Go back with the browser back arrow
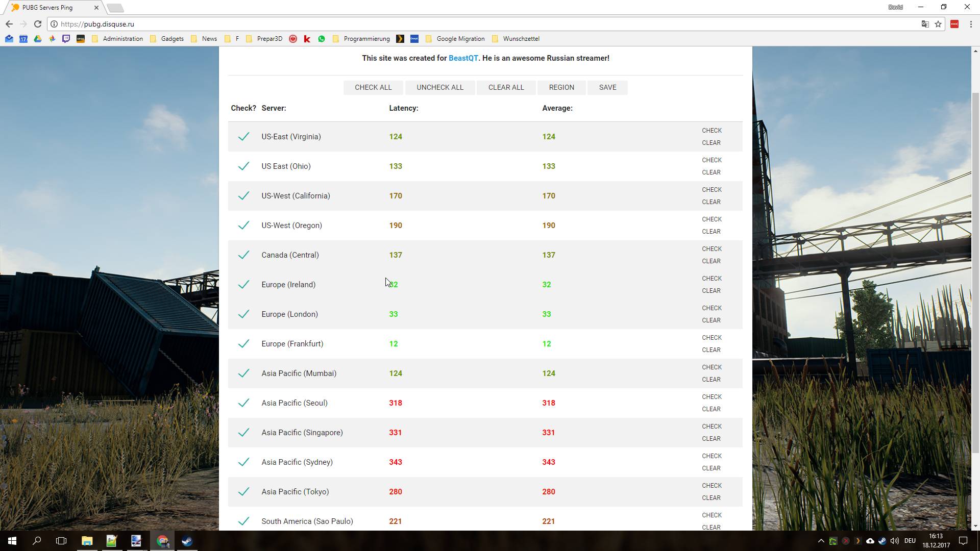 pos(9,24)
